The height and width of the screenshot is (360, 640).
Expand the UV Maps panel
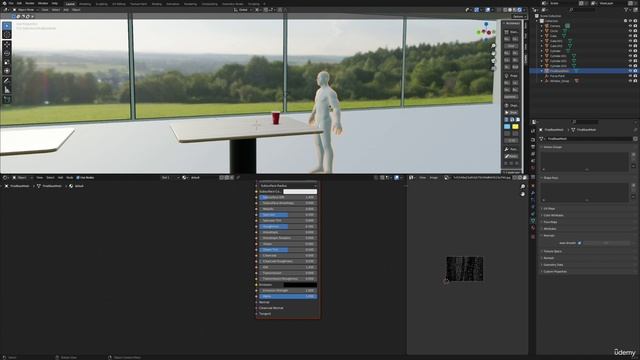click(549, 209)
